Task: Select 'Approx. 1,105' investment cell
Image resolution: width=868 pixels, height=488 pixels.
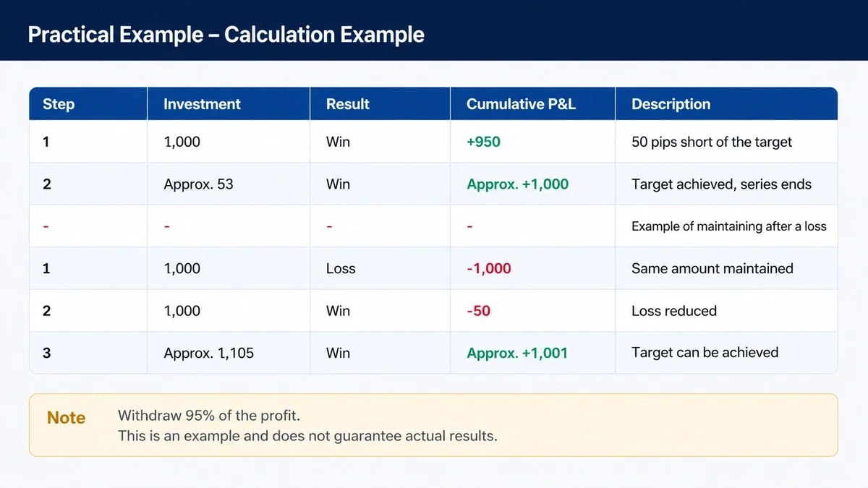Action: 208,353
